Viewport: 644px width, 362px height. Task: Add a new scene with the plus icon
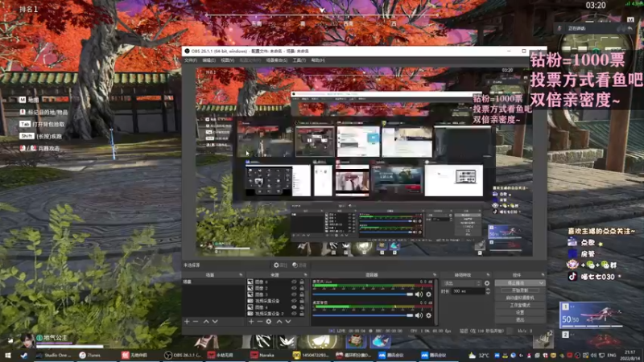pos(187,321)
